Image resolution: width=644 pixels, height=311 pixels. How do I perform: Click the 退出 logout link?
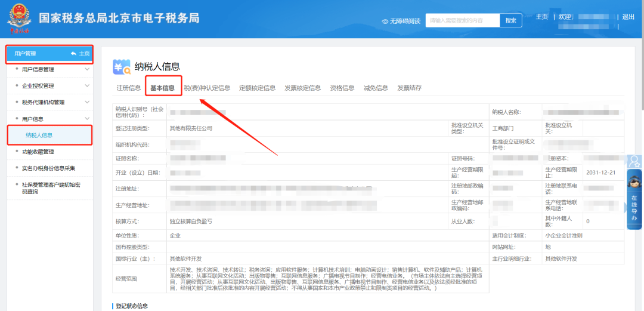click(628, 17)
